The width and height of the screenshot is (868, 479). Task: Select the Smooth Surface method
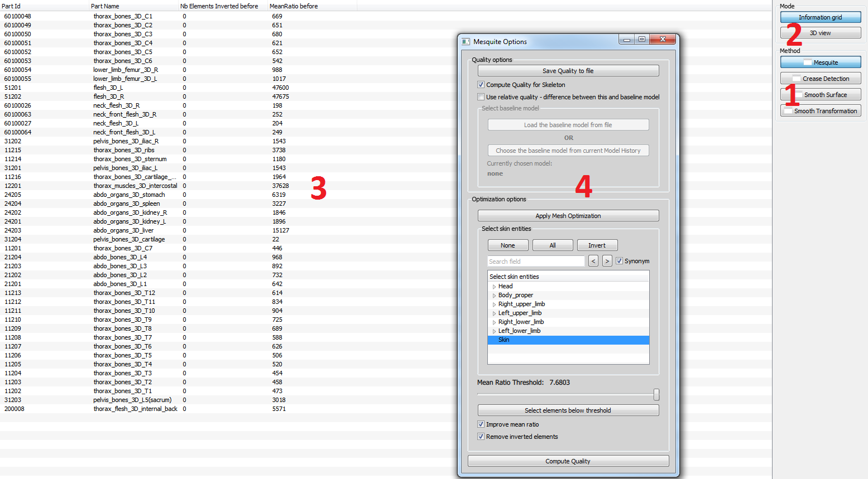tap(821, 95)
